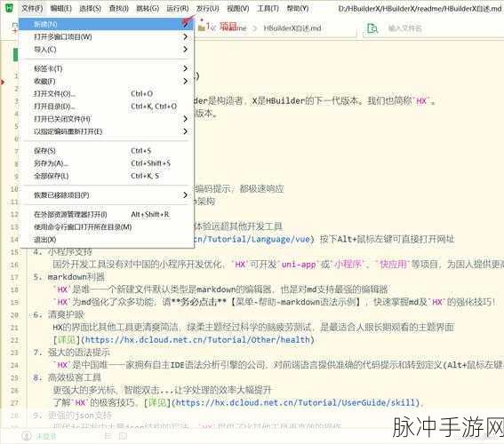The width and height of the screenshot is (504, 444).
Task: Select 退出(X) to quit
Action: [106, 240]
